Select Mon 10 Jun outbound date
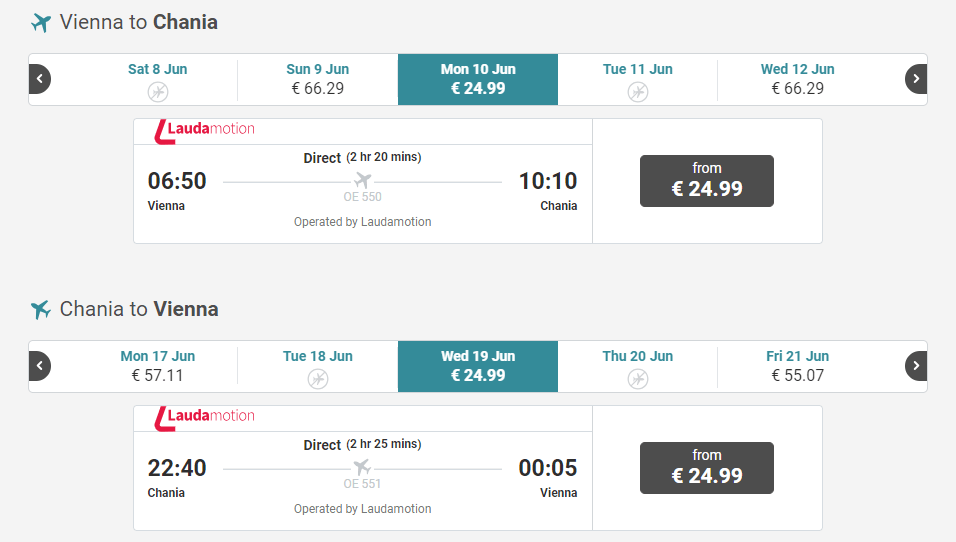The width and height of the screenshot is (956, 542). click(x=478, y=79)
